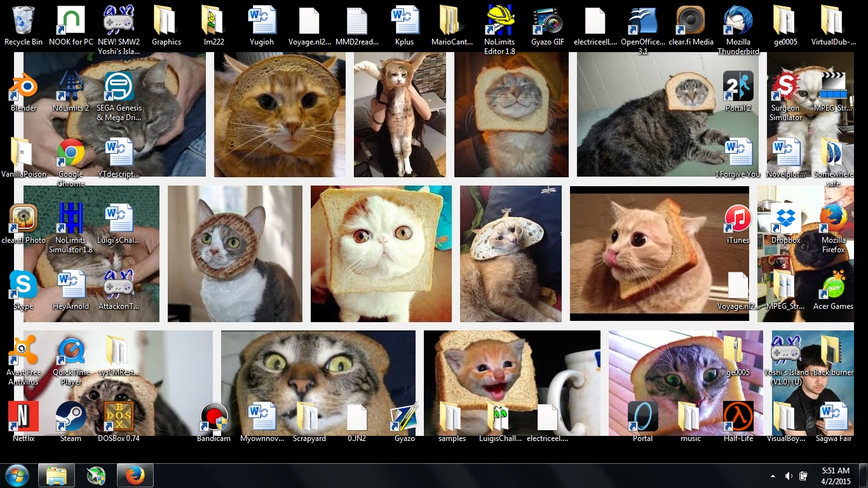Image resolution: width=868 pixels, height=488 pixels.
Task: Open the volume speaker tray icon
Action: tap(789, 475)
